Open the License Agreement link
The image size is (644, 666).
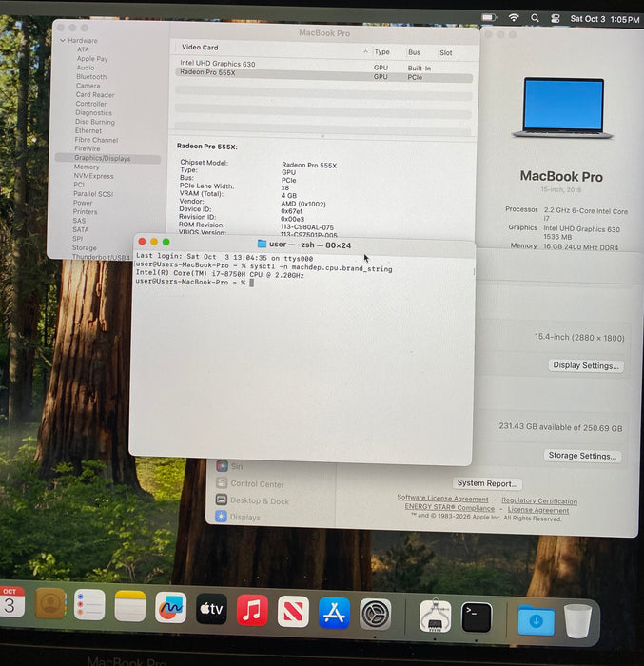(538, 510)
